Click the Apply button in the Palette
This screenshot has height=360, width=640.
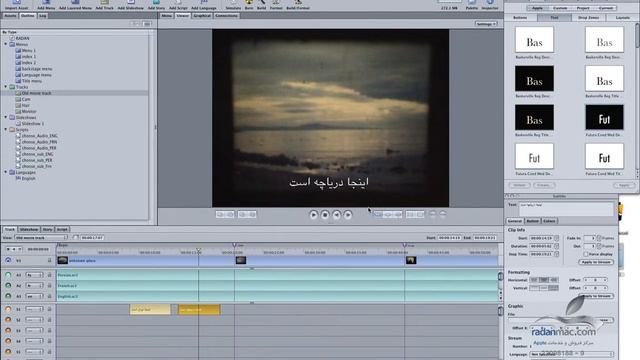click(x=624, y=185)
